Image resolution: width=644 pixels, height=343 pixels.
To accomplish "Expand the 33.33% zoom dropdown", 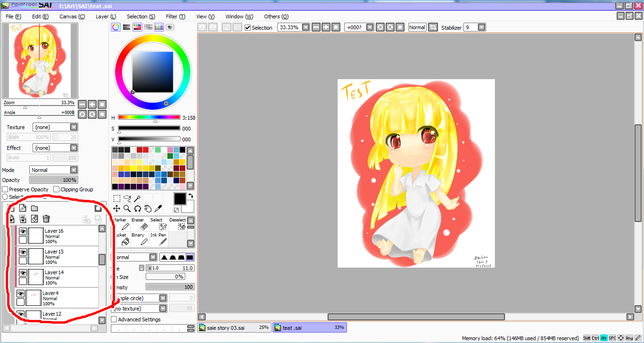I will point(306,27).
